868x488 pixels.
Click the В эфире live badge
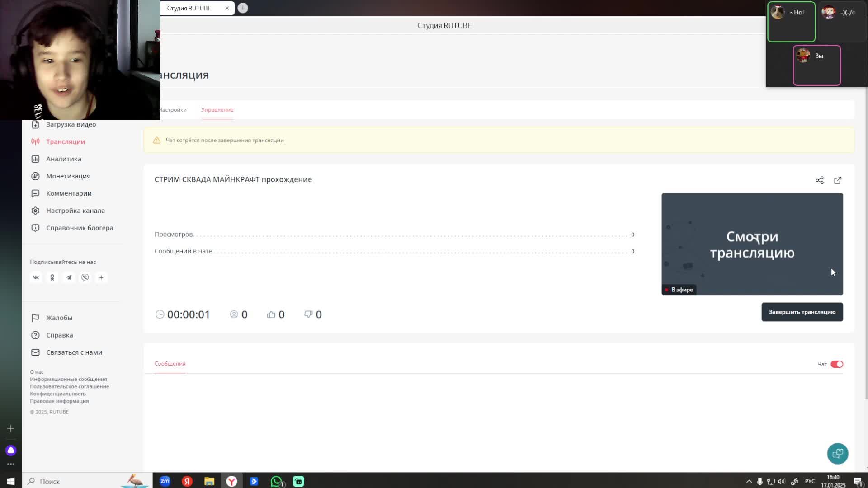click(x=679, y=290)
